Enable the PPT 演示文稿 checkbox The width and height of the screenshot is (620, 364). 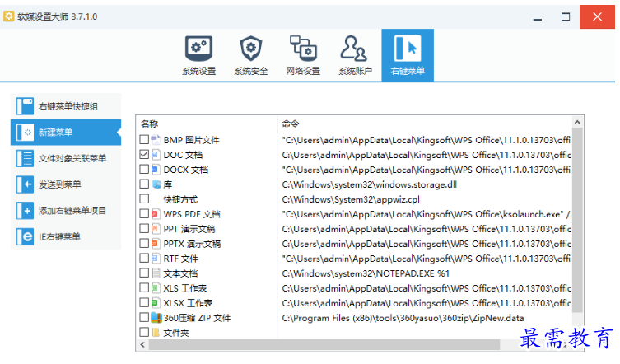144,229
